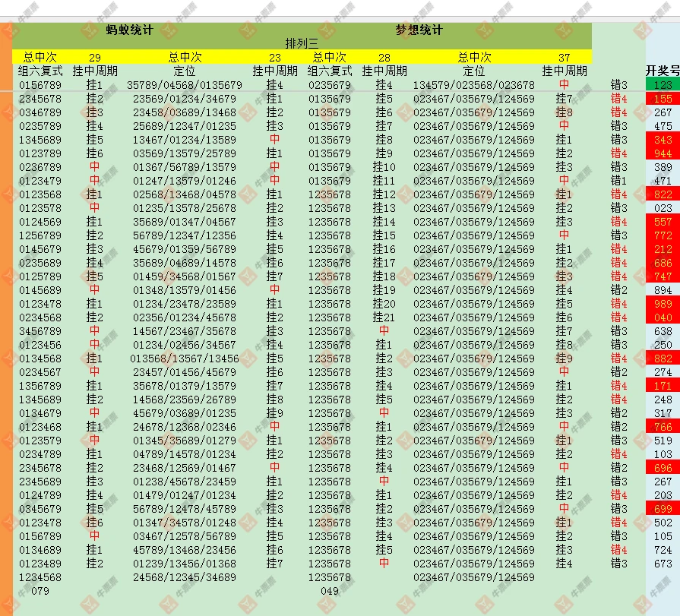The width and height of the screenshot is (680, 616).
Task: Select draw number 475
Action: tap(663, 126)
